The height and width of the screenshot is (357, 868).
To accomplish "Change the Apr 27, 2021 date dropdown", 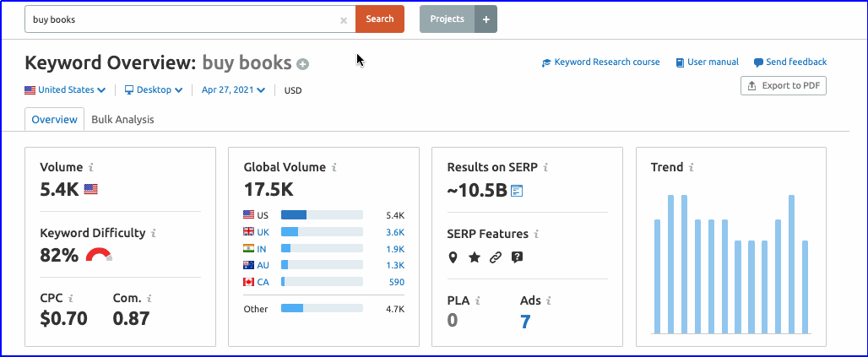I will click(233, 90).
